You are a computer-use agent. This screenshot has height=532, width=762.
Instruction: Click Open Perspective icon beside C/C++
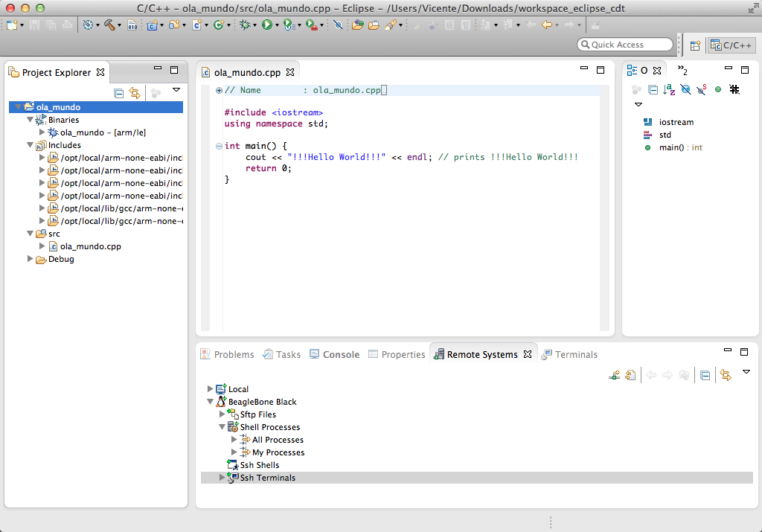click(695, 45)
